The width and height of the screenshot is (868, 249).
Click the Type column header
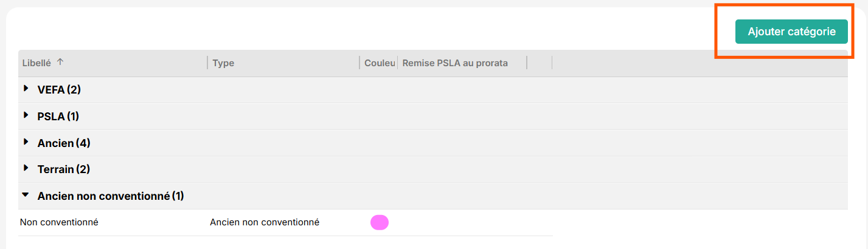click(223, 63)
